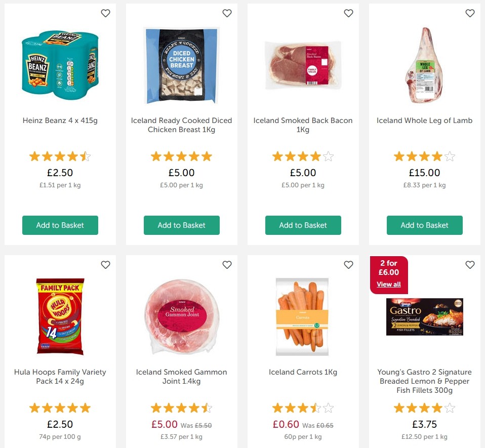
Task: Favourite the Heinz Beanz product via heart icon
Action: tap(105, 13)
